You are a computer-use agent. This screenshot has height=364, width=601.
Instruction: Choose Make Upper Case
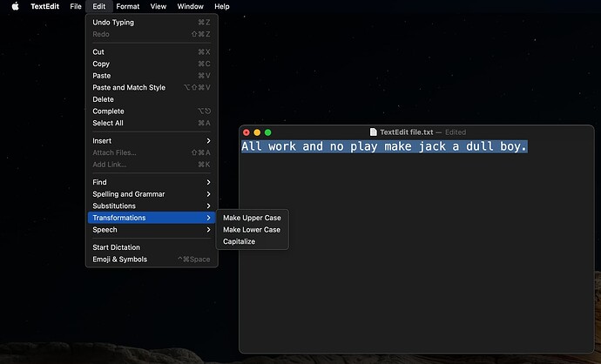253,218
